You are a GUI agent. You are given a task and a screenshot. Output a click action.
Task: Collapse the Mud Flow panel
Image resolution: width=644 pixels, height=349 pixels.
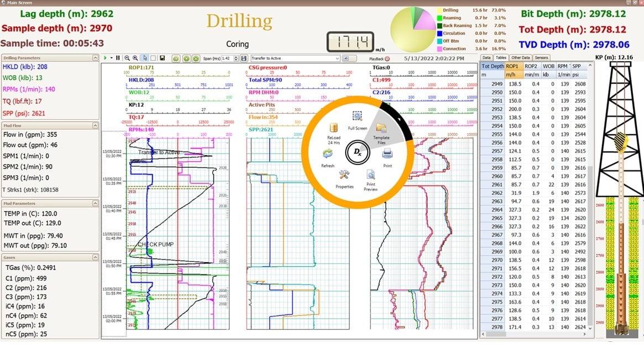(95, 125)
